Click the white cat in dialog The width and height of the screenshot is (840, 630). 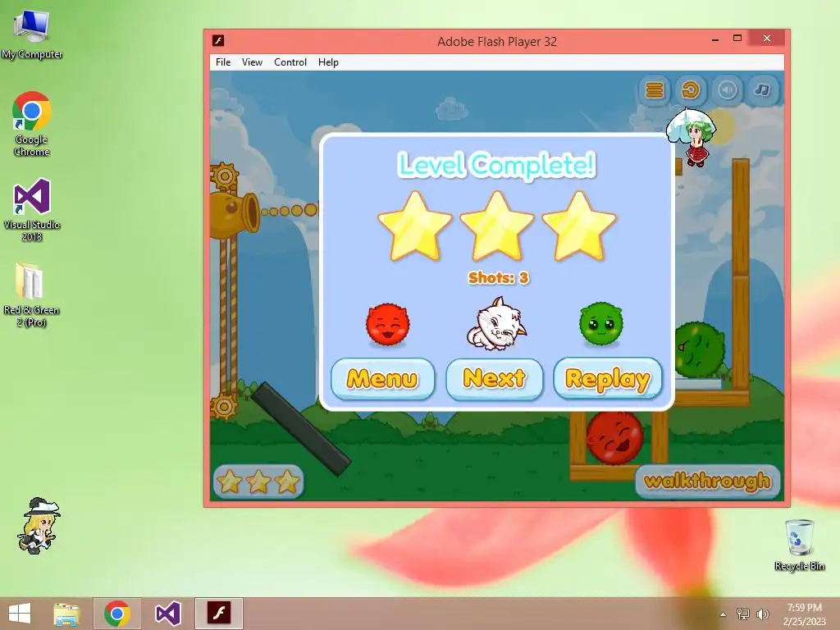(496, 324)
